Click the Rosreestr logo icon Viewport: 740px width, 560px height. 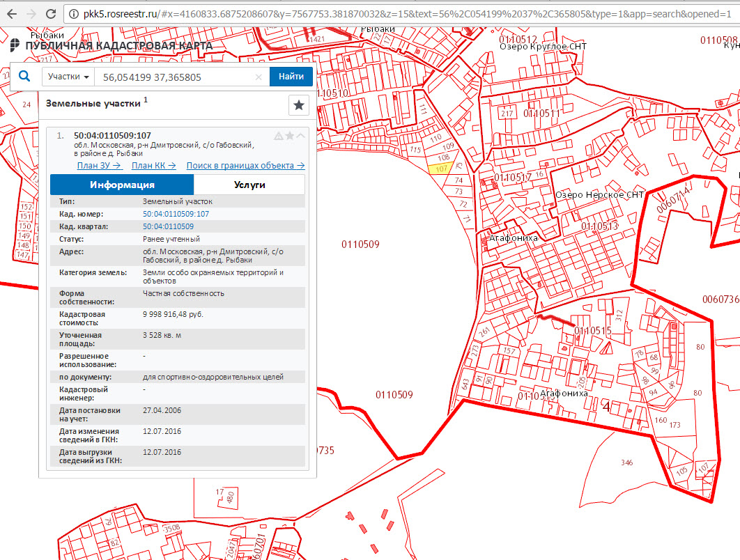pyautogui.click(x=15, y=45)
